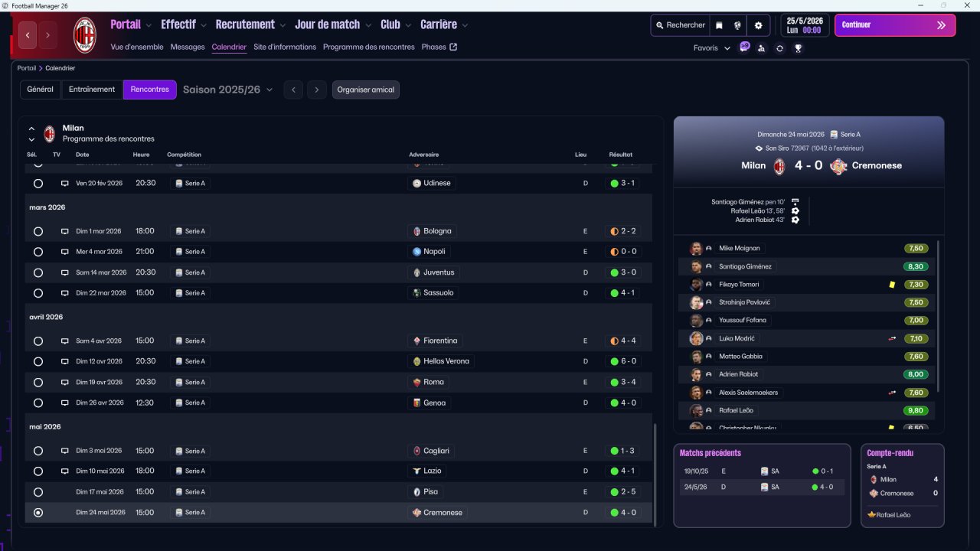Viewport: 980px width, 551px height.
Task: Click the up chevron above the Milan team selector
Action: [x=31, y=129]
